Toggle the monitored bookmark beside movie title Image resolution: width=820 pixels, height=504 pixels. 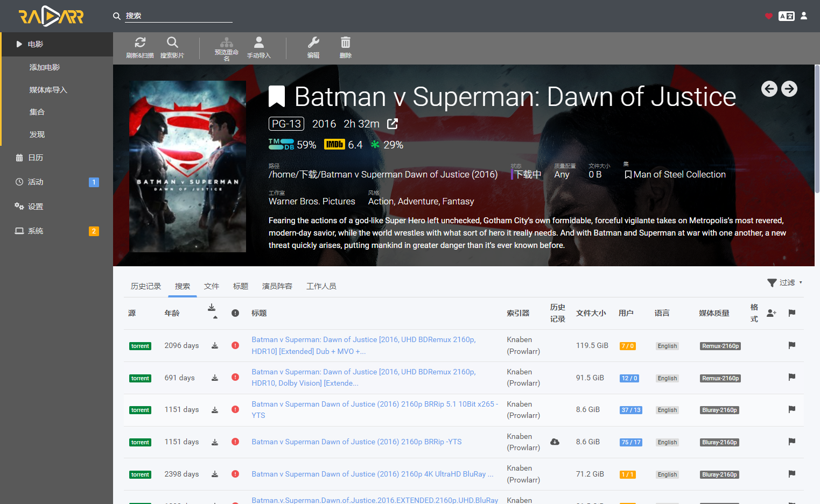[x=277, y=97]
